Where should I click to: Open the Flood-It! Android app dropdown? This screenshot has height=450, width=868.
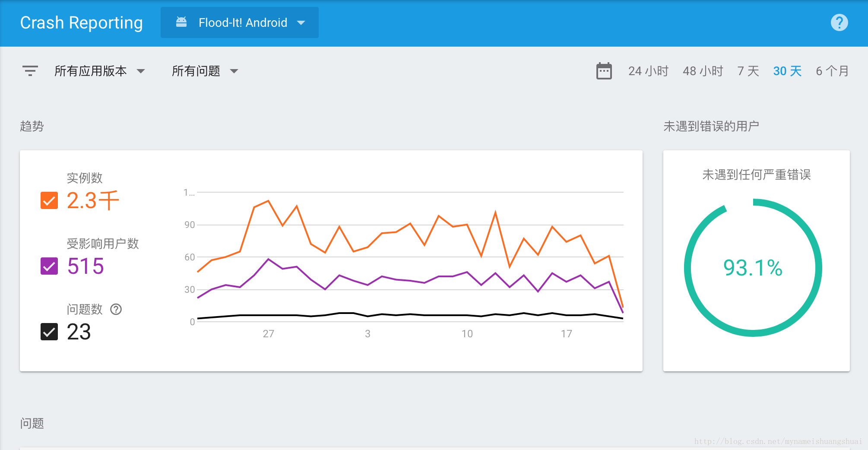(x=240, y=22)
